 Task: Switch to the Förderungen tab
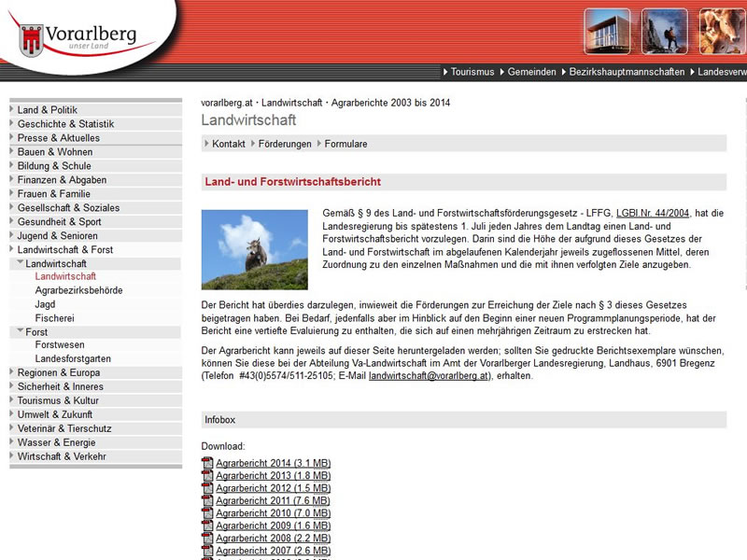tap(285, 144)
